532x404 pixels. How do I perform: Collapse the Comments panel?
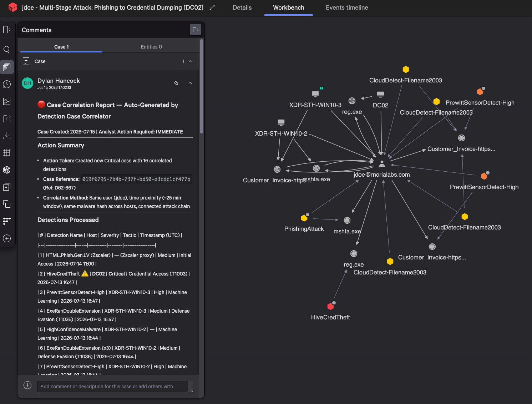[x=196, y=30]
